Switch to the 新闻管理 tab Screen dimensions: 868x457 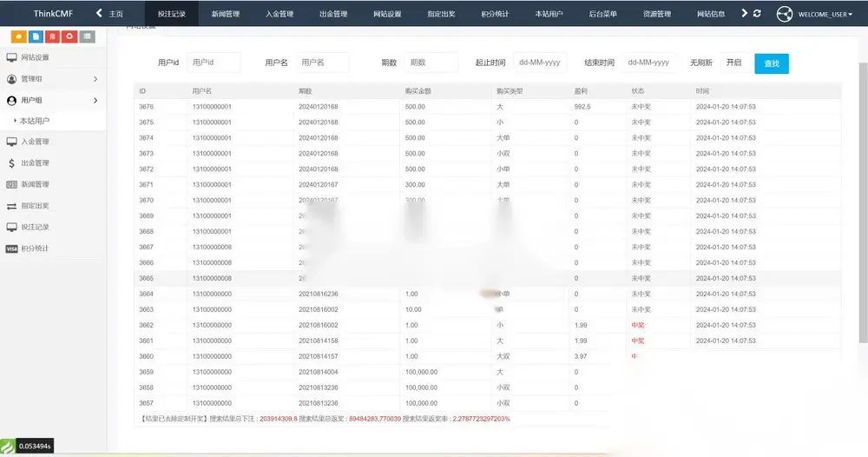coord(226,14)
